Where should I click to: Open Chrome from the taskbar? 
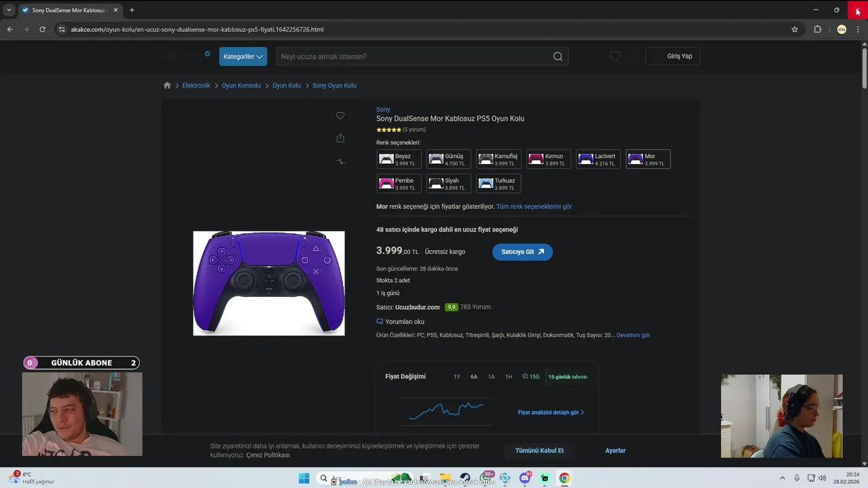coord(564,479)
